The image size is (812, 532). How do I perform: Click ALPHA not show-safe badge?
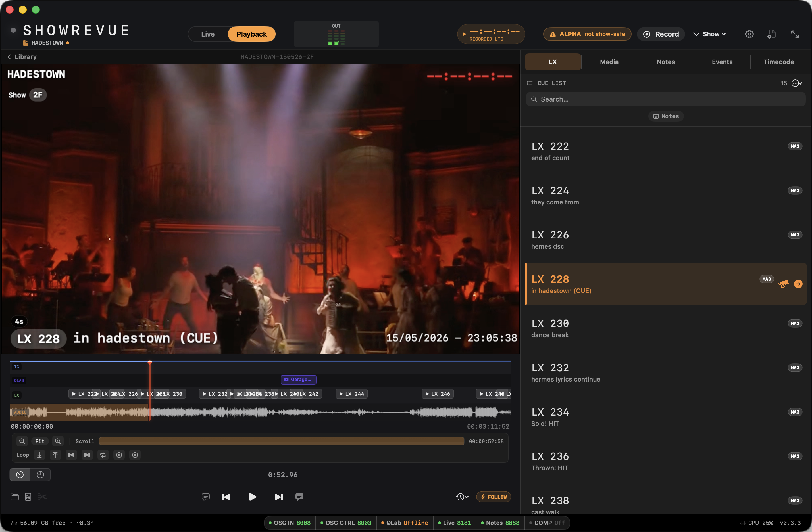pos(587,34)
